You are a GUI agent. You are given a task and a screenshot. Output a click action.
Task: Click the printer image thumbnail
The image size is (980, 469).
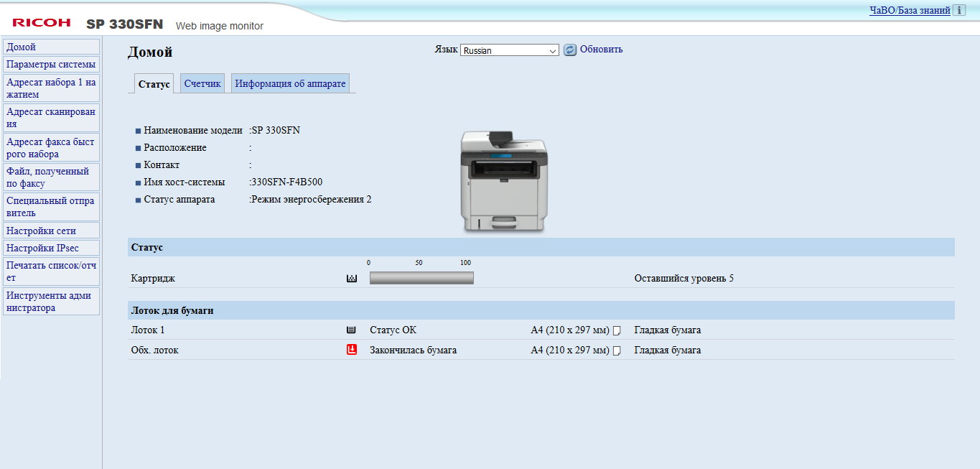503,181
